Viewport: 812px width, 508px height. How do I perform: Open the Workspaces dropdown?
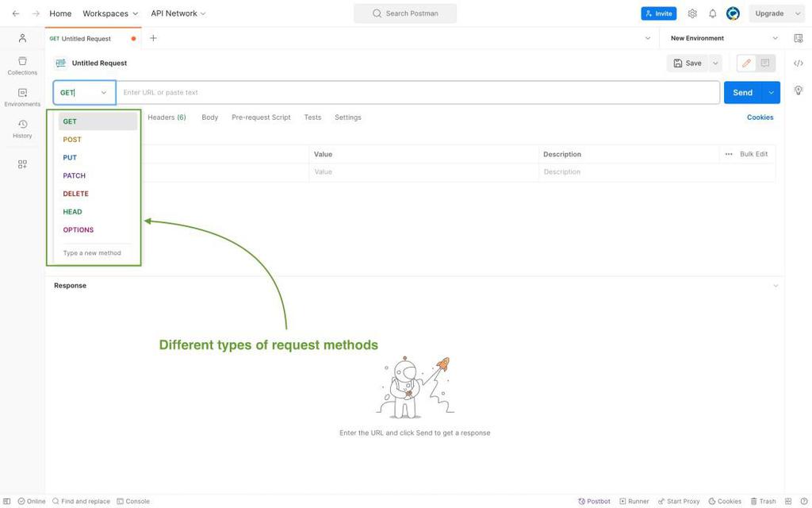(110, 13)
